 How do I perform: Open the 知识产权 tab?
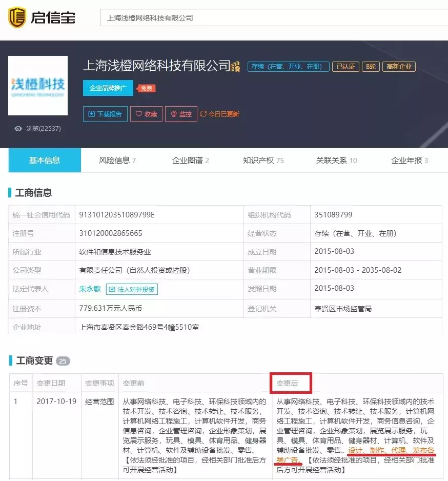pos(263,160)
